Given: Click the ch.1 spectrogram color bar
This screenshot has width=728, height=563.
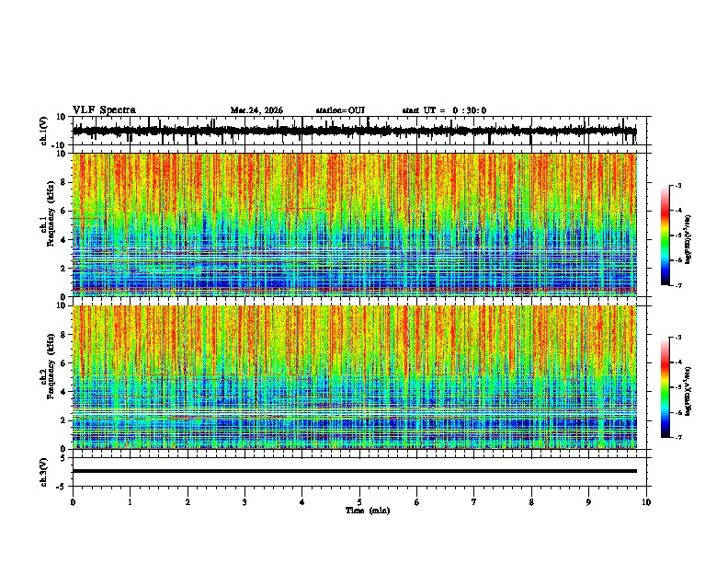Looking at the screenshot, I should point(665,236).
